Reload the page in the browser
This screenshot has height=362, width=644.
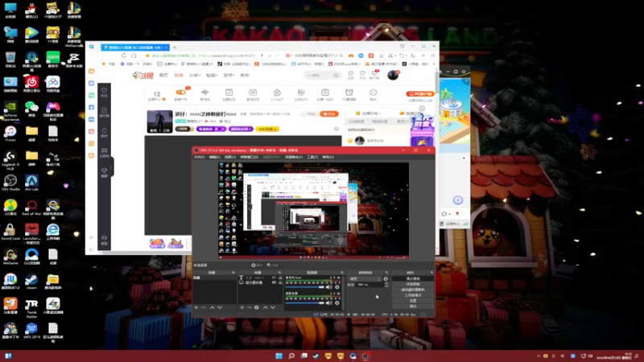(x=124, y=56)
